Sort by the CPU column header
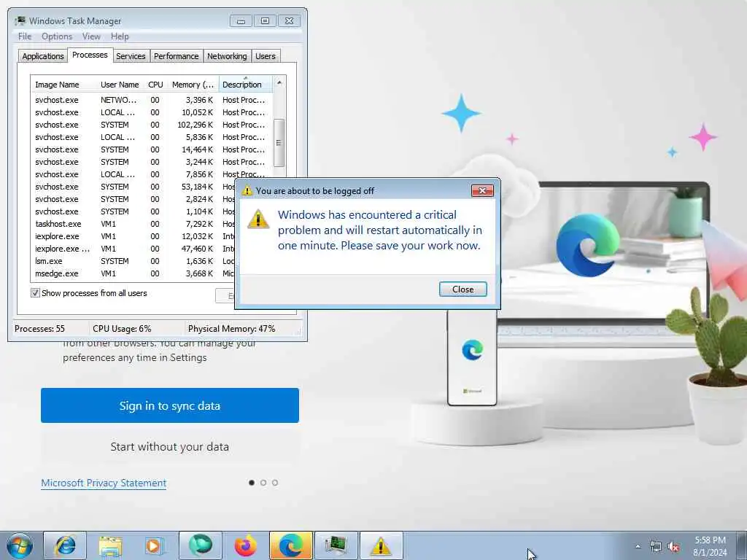This screenshot has width=747, height=560. 155,85
